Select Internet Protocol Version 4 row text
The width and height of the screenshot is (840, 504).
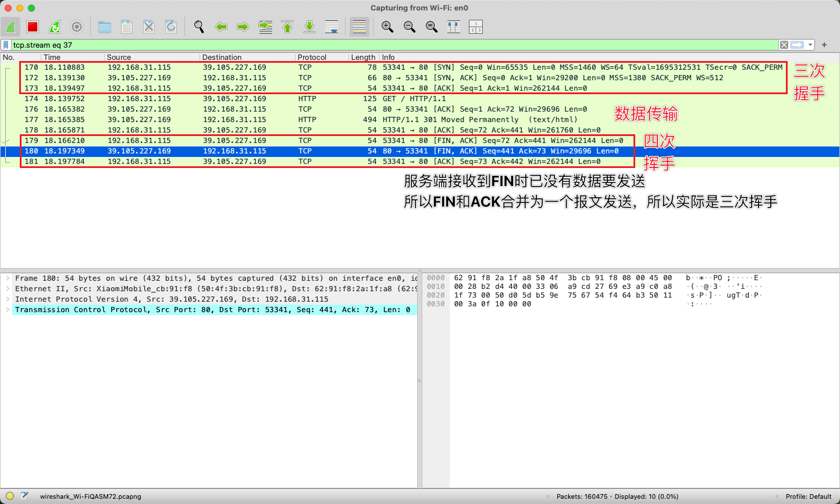click(x=172, y=299)
